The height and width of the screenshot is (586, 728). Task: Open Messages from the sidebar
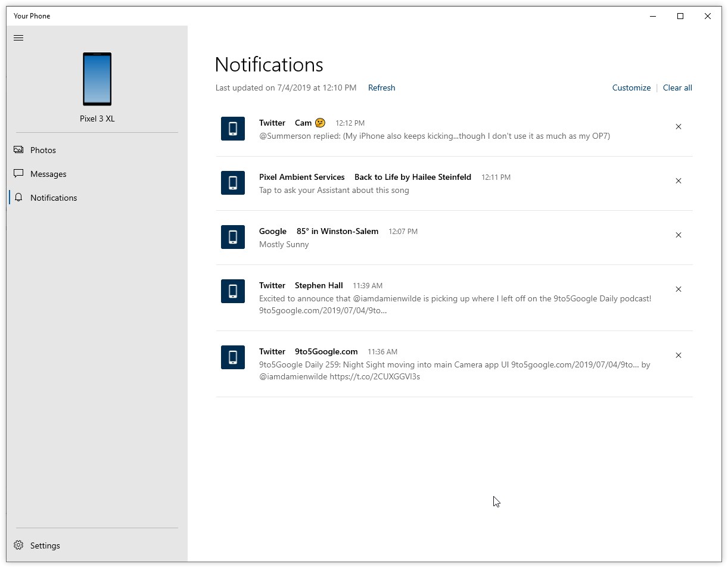48,174
